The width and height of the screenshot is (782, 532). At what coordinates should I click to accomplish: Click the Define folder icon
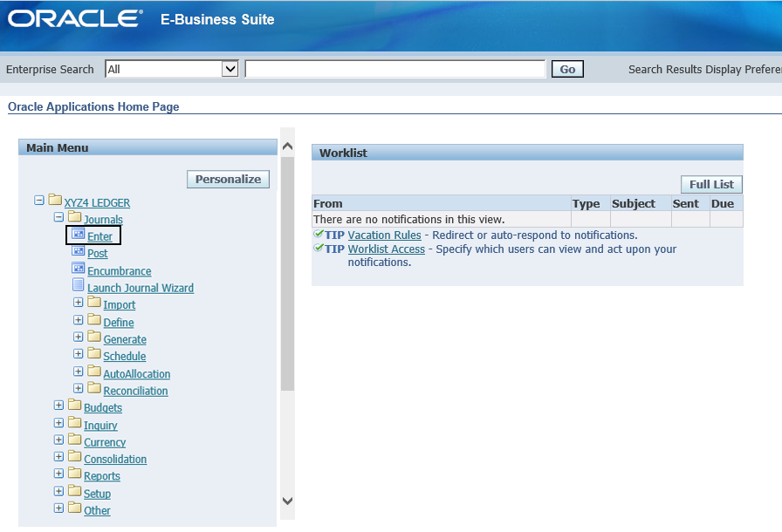94,319
